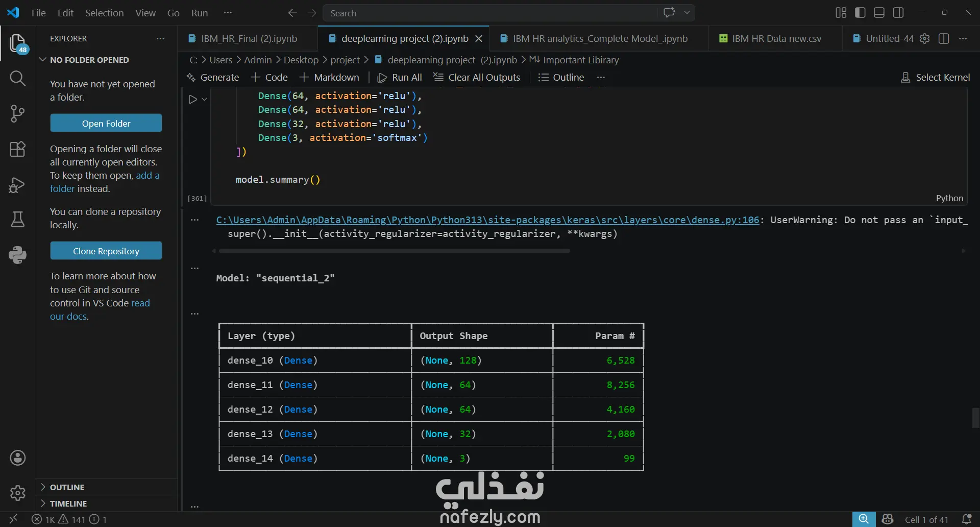Open the Run menu
The width and height of the screenshot is (980, 527).
pos(200,13)
